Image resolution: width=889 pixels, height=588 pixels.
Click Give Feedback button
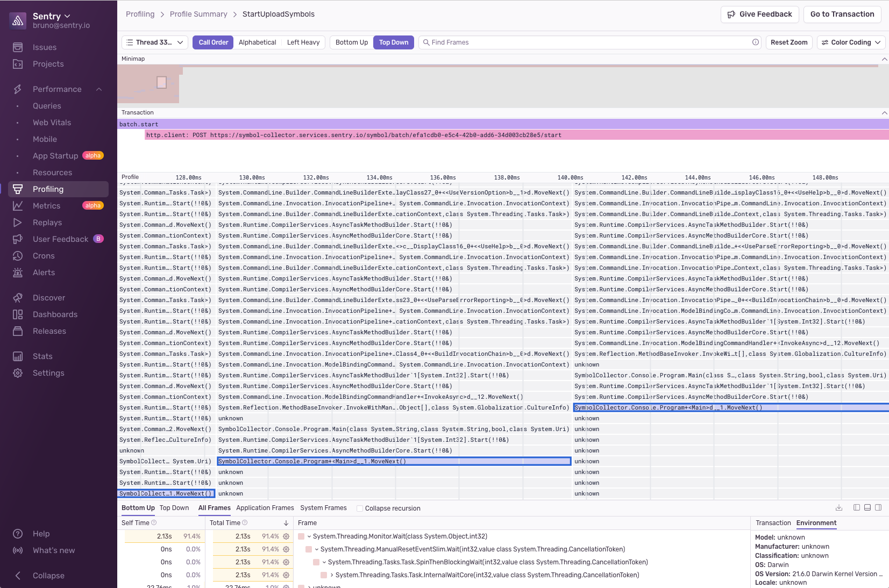tap(759, 15)
